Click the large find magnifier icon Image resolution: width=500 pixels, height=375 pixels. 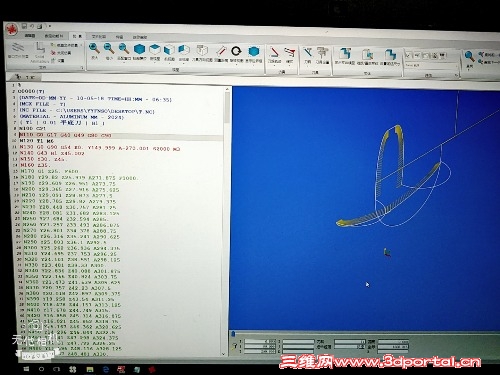pyautogui.click(x=469, y=57)
